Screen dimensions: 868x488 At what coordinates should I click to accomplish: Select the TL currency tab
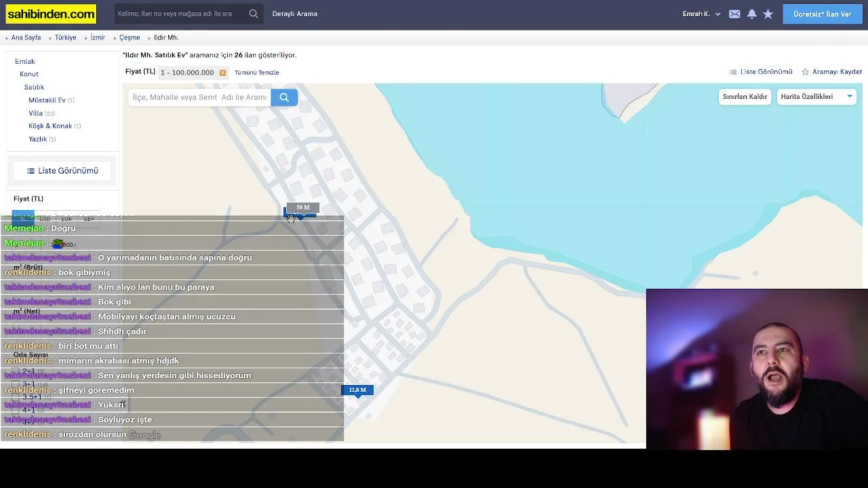pos(22,218)
